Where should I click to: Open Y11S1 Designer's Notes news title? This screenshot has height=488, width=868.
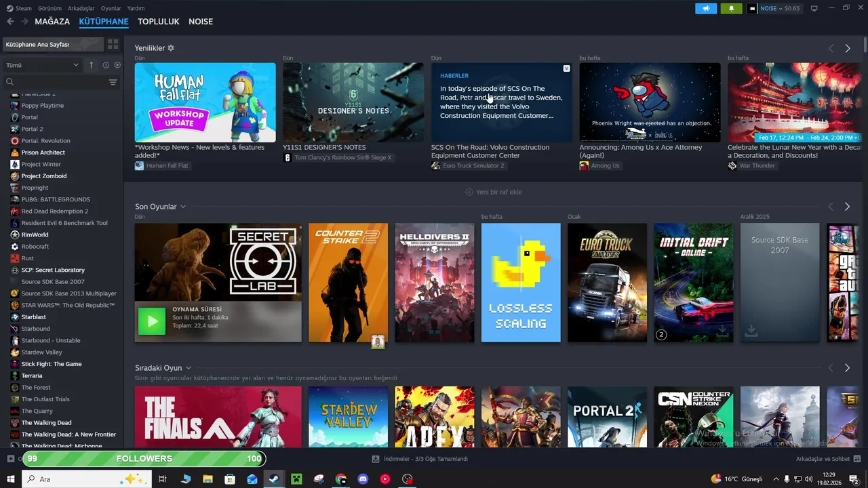click(324, 147)
